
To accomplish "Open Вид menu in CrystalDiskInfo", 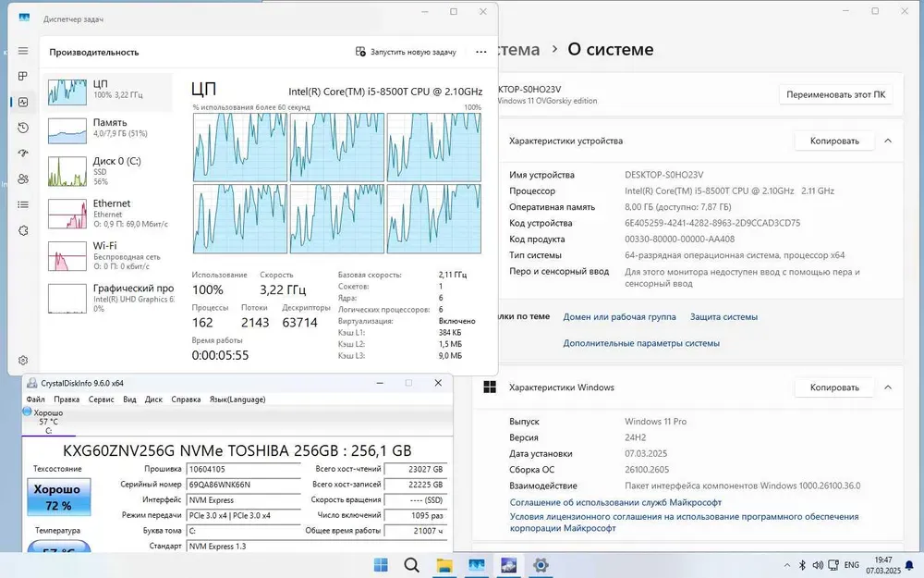I will [x=129, y=400].
